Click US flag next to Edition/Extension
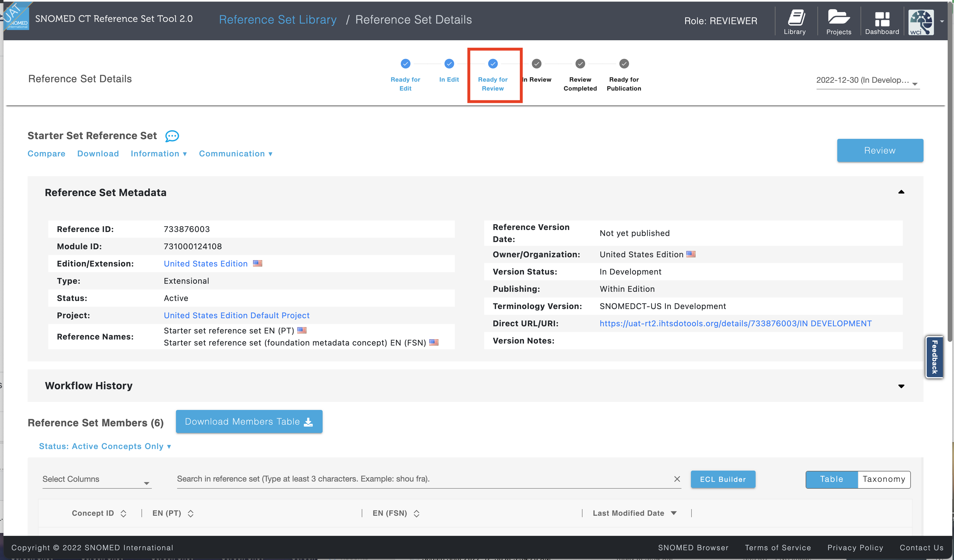Image resolution: width=954 pixels, height=560 pixels. click(x=257, y=263)
